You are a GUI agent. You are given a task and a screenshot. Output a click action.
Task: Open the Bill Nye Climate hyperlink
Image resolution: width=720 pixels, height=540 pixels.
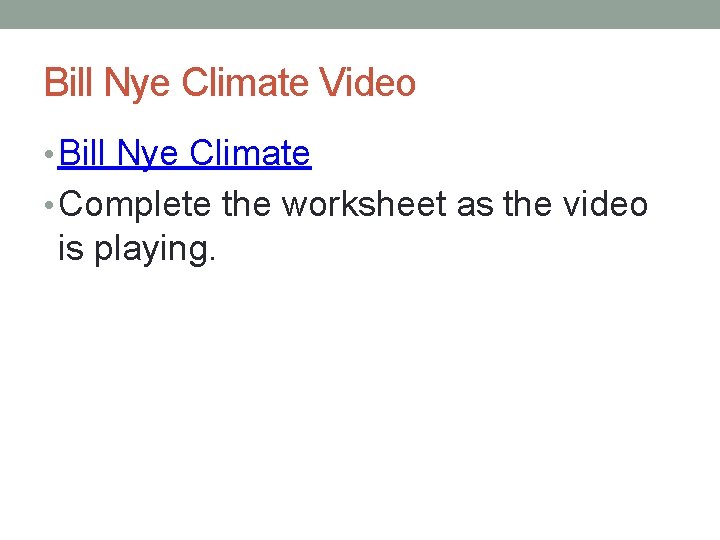pyautogui.click(x=185, y=154)
